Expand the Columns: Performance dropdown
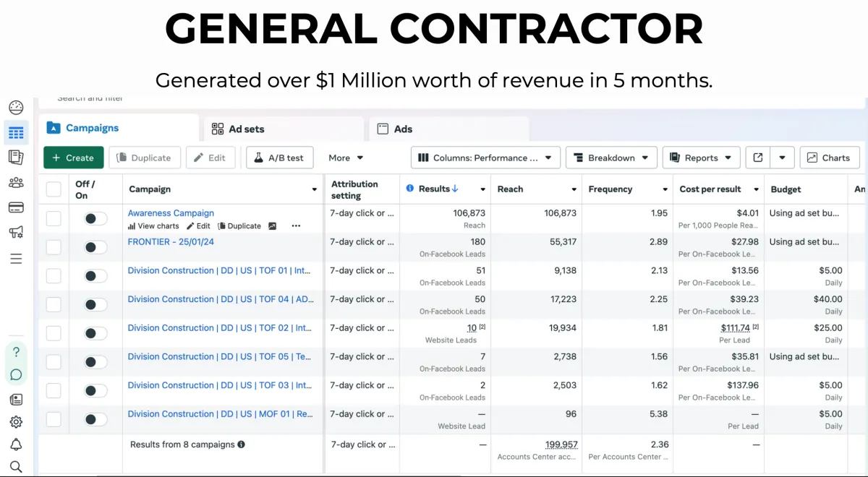Screen dimensions: 868x477 point(485,158)
